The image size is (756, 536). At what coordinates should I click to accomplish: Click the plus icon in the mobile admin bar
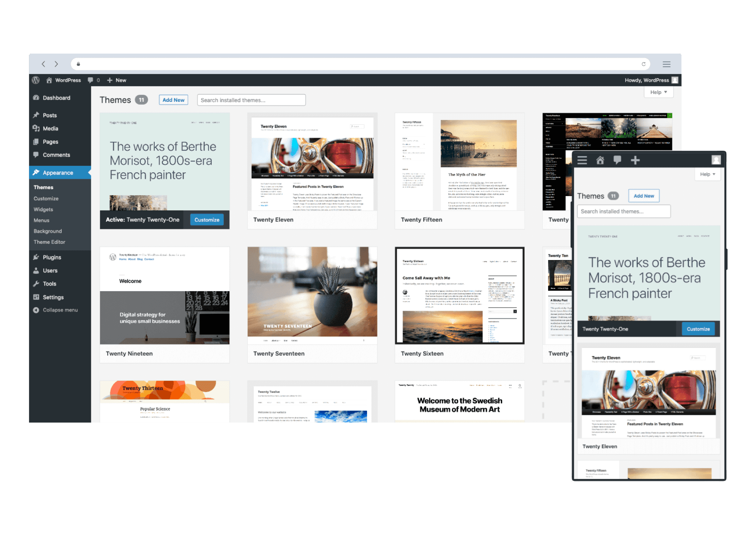pos(635,160)
